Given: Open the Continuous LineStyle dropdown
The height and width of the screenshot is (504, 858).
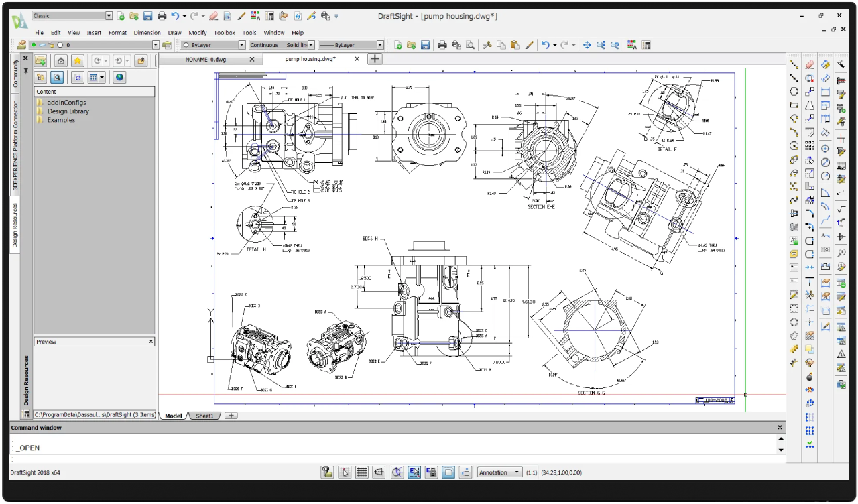Looking at the screenshot, I should click(310, 44).
